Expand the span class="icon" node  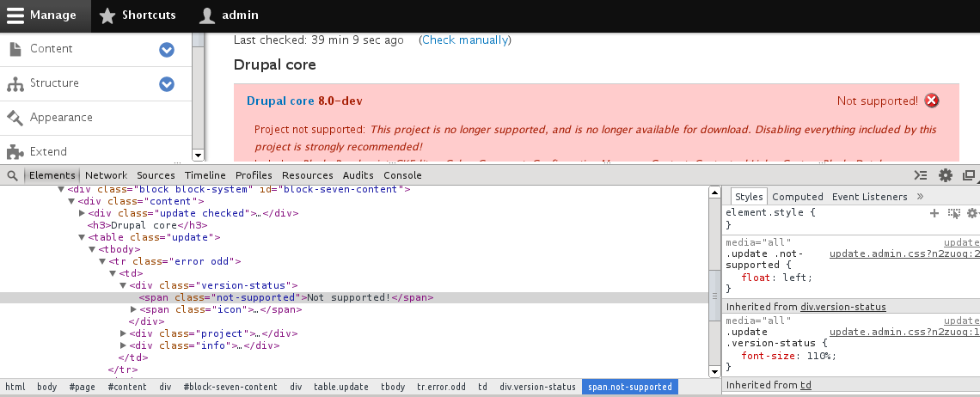click(x=133, y=309)
